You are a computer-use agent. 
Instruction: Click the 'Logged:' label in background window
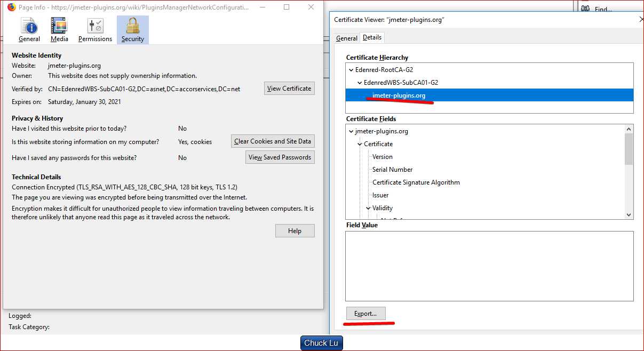pos(20,316)
